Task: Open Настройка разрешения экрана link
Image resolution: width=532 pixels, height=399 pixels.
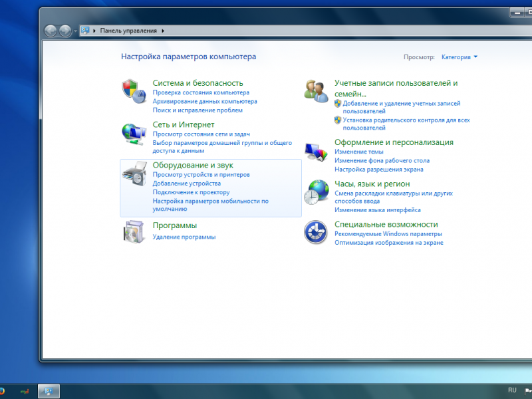Action: tap(378, 169)
